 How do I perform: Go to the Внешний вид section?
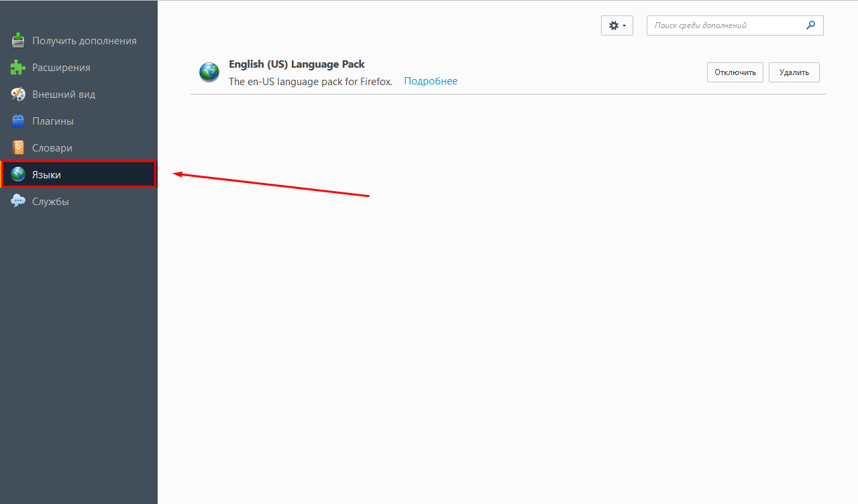78,94
